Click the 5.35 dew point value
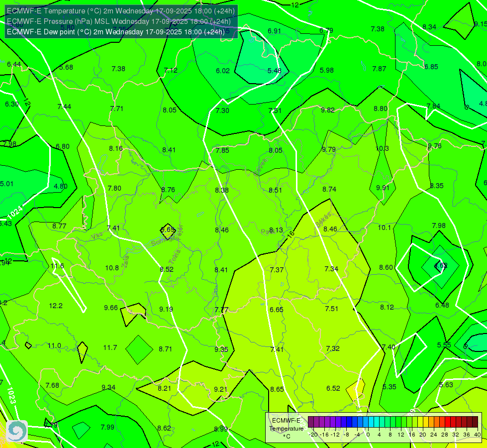 [390, 387]
